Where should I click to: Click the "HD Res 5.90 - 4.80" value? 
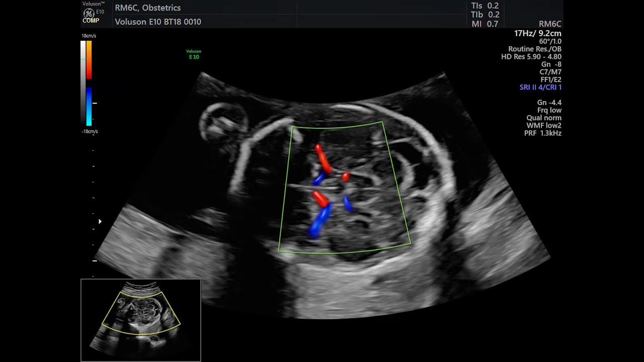click(531, 57)
